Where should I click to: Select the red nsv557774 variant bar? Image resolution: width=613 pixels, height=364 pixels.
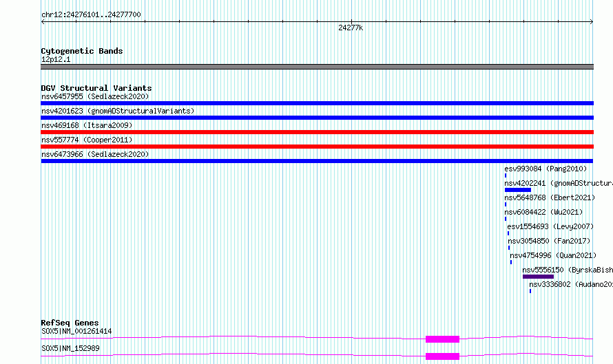[317, 147]
